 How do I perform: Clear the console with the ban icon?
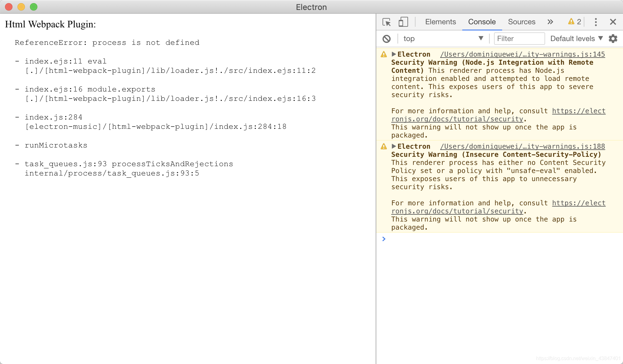pos(387,39)
